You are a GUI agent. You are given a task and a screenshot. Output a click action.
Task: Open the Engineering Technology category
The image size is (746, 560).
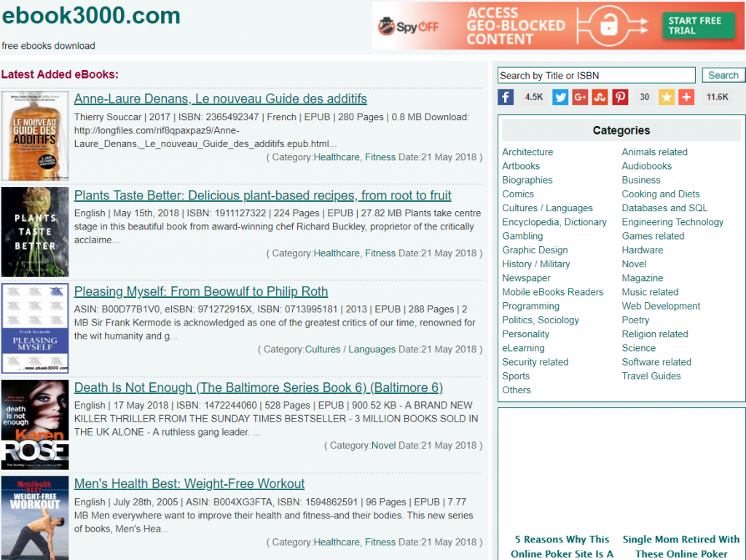[672, 222]
